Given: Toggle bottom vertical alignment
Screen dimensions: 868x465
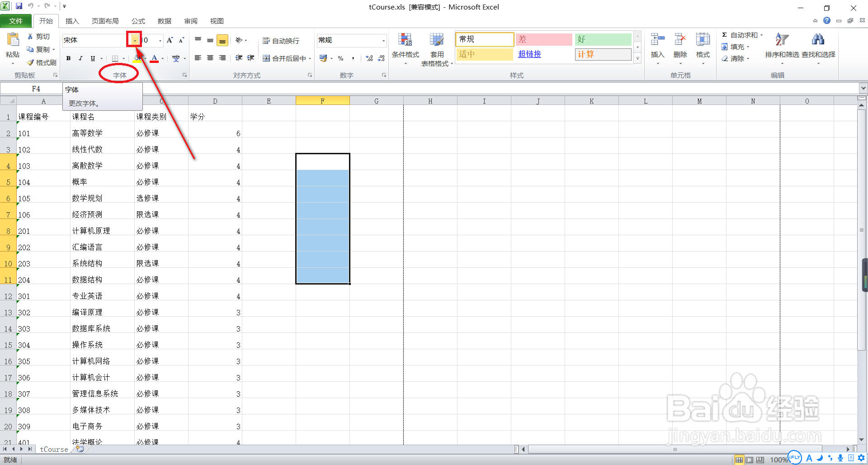Looking at the screenshot, I should (222, 40).
